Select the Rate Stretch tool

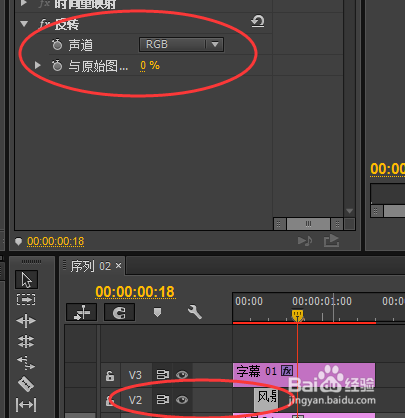[26, 363]
